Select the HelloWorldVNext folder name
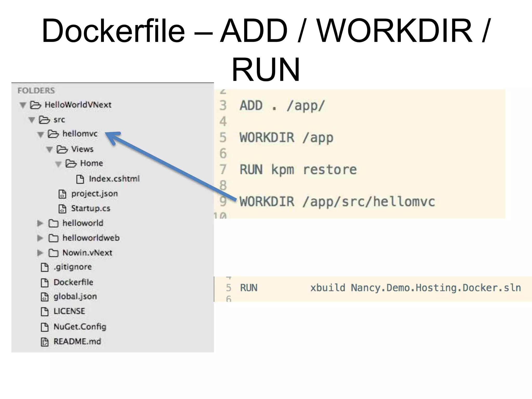The width and height of the screenshot is (532, 399). point(78,105)
